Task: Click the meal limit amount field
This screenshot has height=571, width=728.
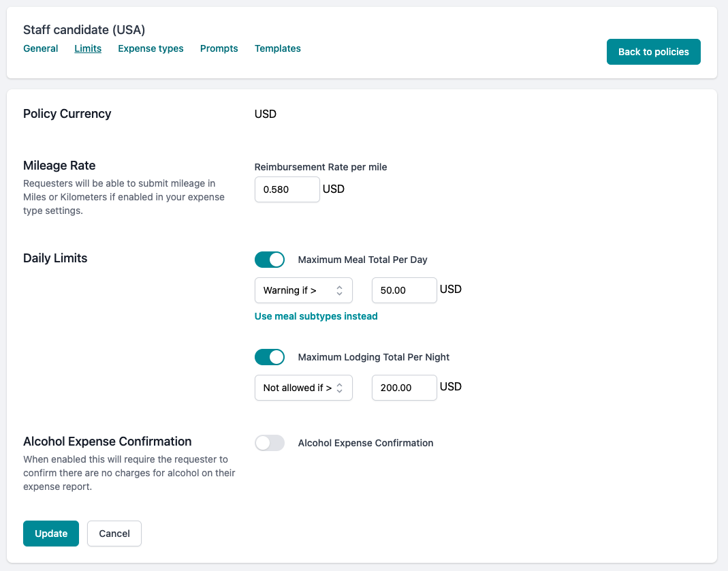Action: click(404, 290)
